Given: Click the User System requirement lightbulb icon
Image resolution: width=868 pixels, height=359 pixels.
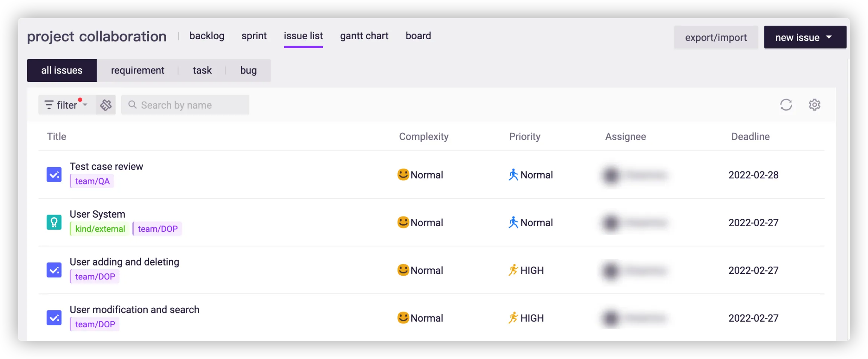Looking at the screenshot, I should pyautogui.click(x=54, y=222).
